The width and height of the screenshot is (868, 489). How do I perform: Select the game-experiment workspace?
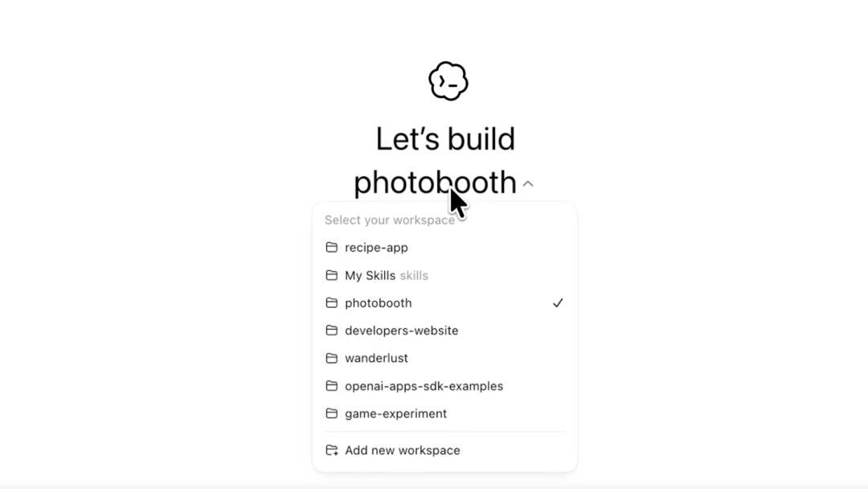click(x=444, y=413)
